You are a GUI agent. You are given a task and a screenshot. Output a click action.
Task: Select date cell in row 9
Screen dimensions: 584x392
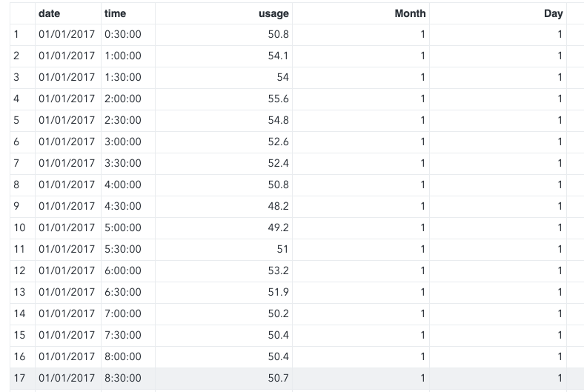pyautogui.click(x=67, y=206)
